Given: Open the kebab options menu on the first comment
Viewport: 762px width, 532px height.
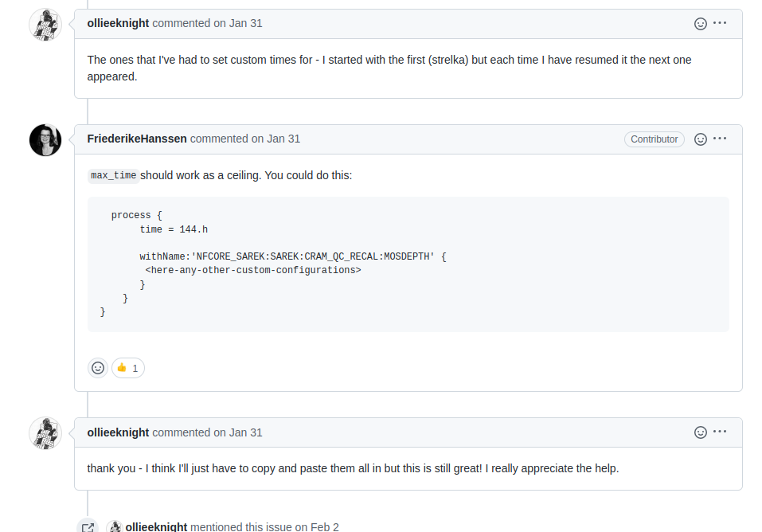Looking at the screenshot, I should (720, 23).
